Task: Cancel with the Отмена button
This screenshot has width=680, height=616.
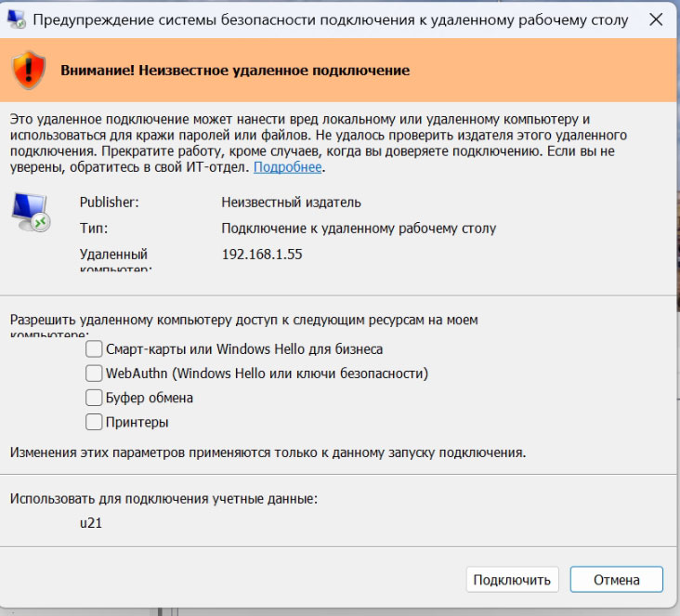Action: (616, 580)
